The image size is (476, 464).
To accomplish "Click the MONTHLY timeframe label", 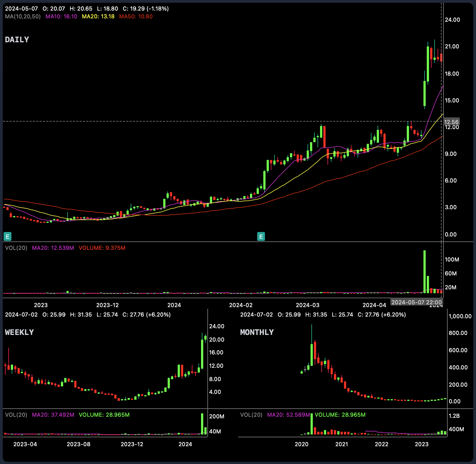I will point(257,332).
